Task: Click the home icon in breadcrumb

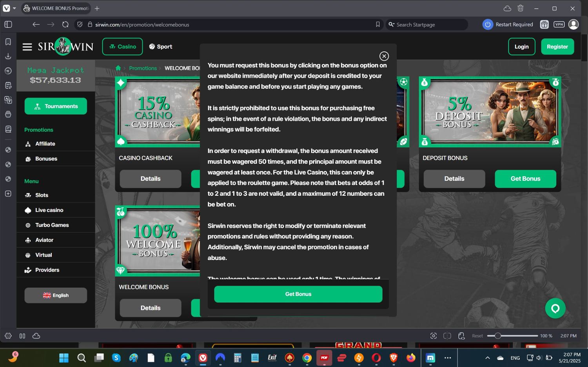Action: point(118,68)
